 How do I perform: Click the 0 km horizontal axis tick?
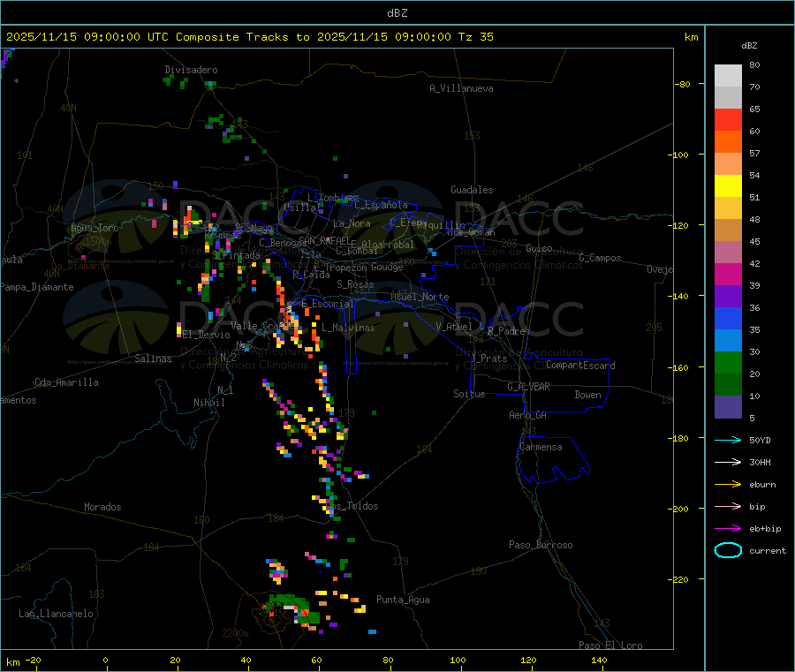click(x=105, y=660)
